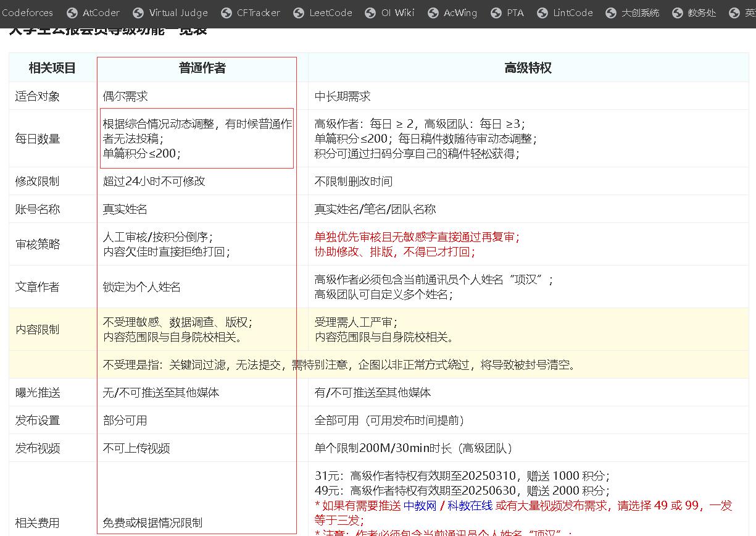The width and height of the screenshot is (756, 536).
Task: Click the LintCode bookmark globe icon
Action: [542, 13]
